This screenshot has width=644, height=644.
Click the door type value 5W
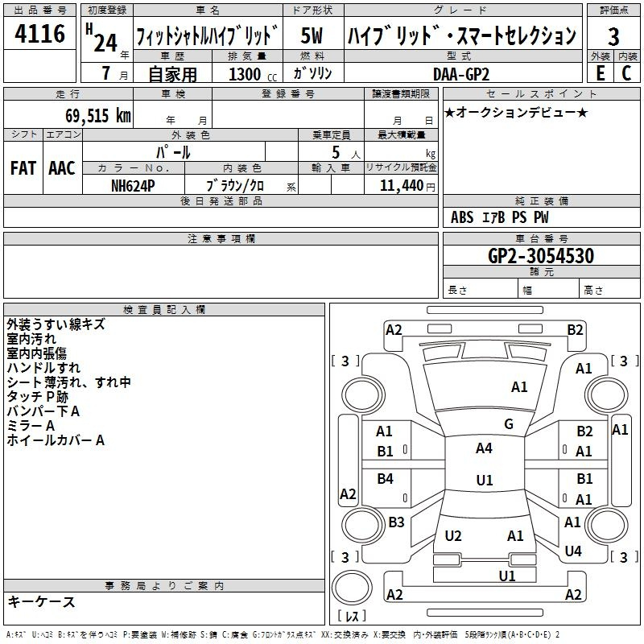312,35
